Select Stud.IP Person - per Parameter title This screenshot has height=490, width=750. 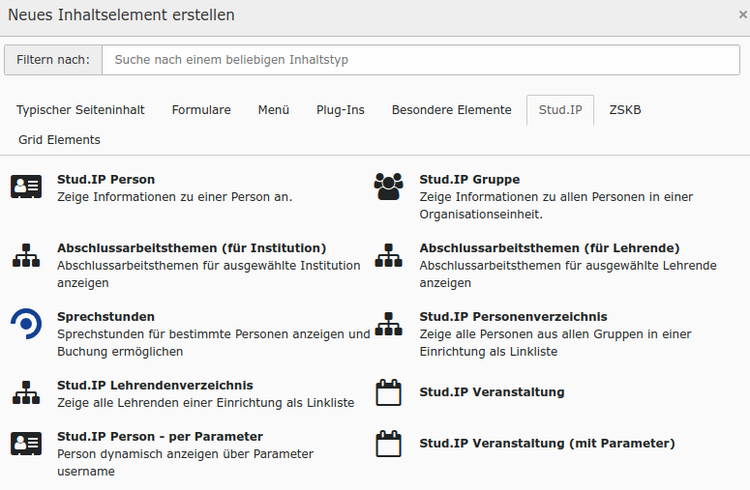160,436
